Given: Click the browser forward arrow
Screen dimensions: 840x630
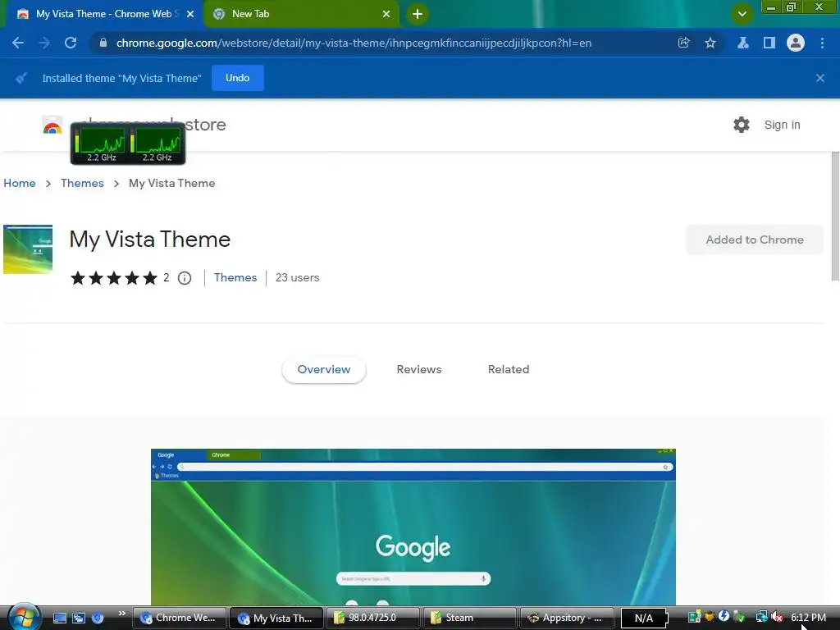Looking at the screenshot, I should point(44,43).
